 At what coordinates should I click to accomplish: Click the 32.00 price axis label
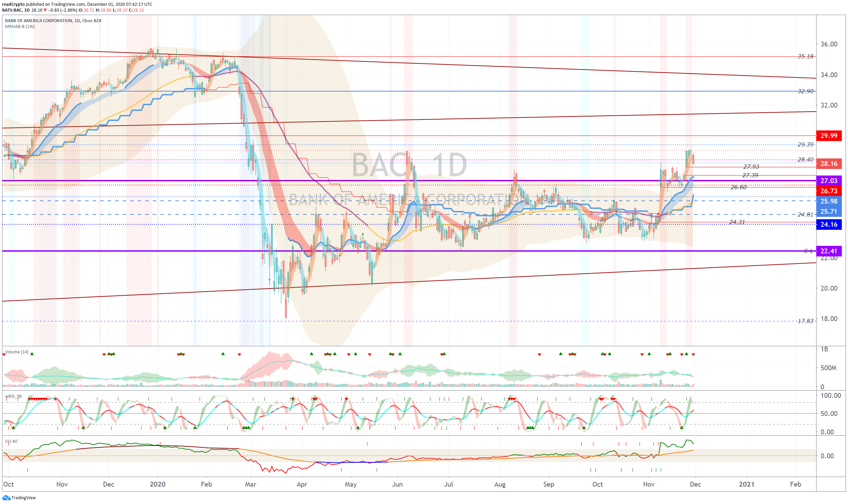coord(829,105)
